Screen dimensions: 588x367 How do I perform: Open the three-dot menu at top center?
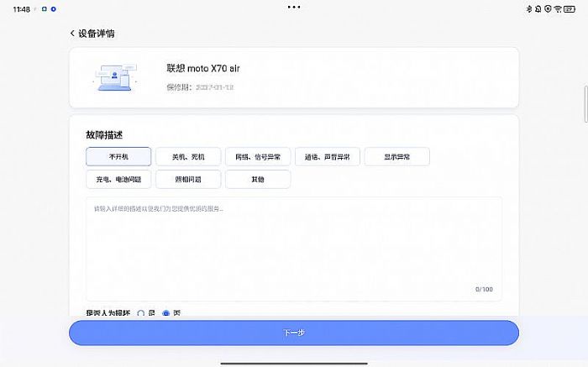293,7
